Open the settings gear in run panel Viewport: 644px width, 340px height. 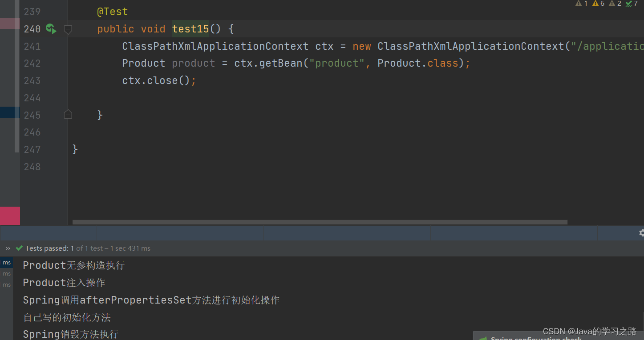(x=641, y=232)
